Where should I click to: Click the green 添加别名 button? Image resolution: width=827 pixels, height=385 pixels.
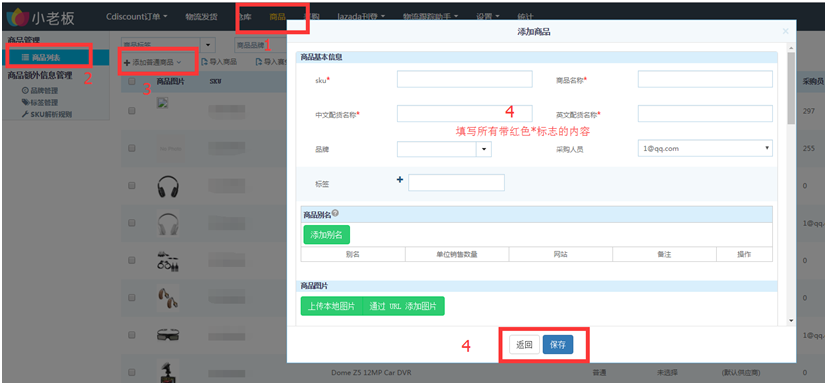[326, 235]
